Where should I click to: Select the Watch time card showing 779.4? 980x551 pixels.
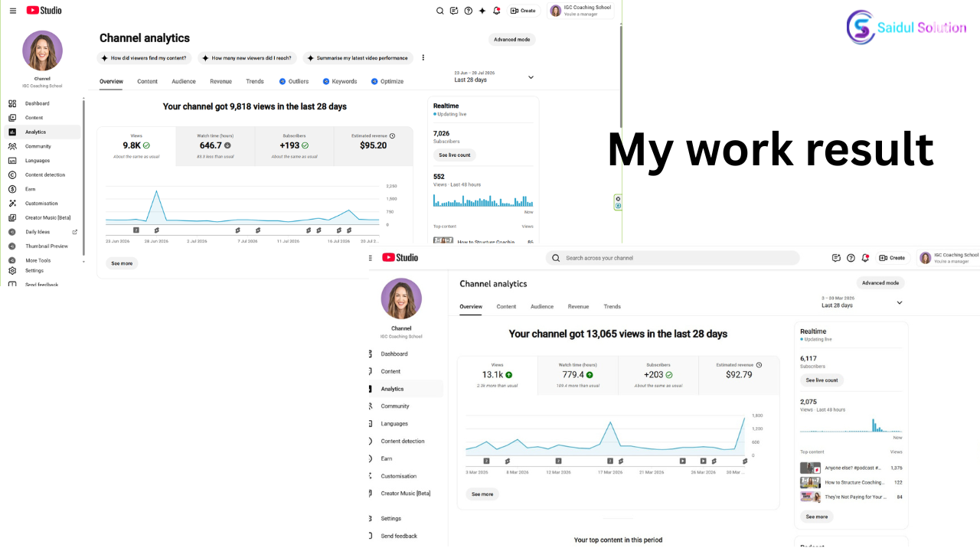[x=577, y=375]
